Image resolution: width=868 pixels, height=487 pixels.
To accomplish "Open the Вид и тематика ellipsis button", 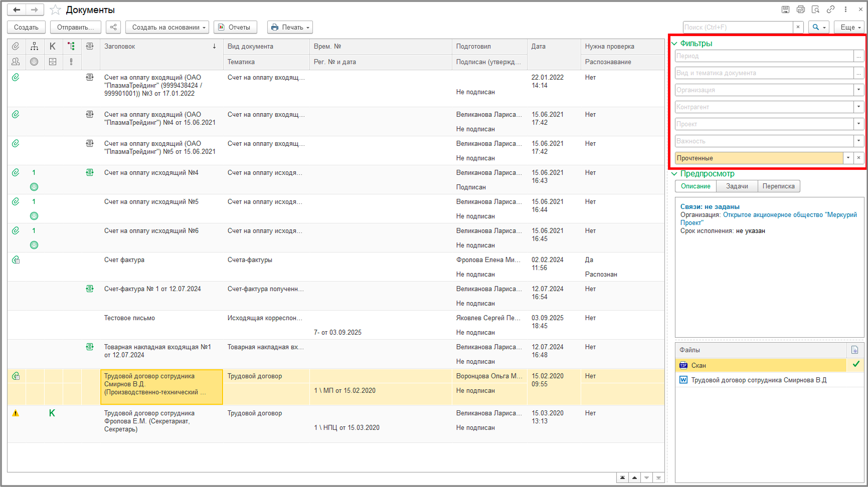I will pos(859,73).
